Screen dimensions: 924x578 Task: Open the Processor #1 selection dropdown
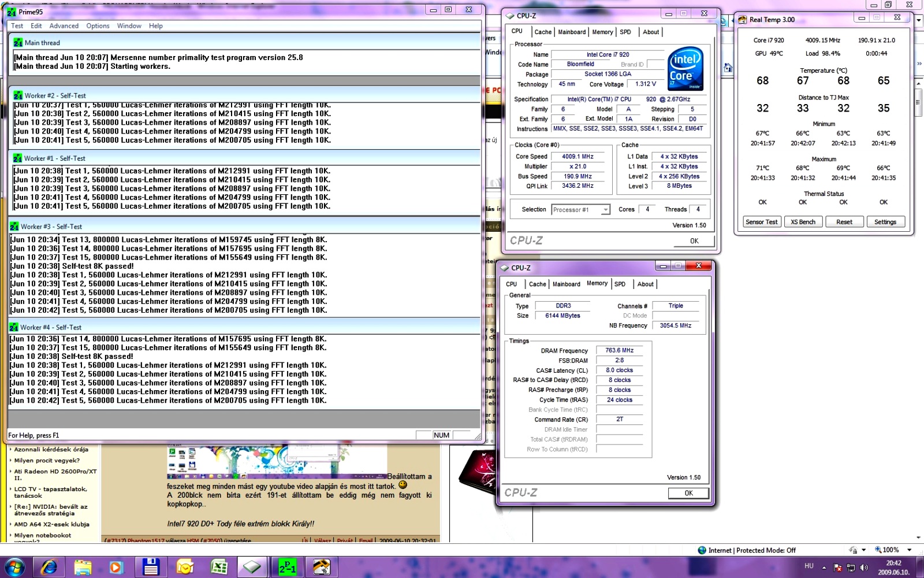[x=581, y=210]
